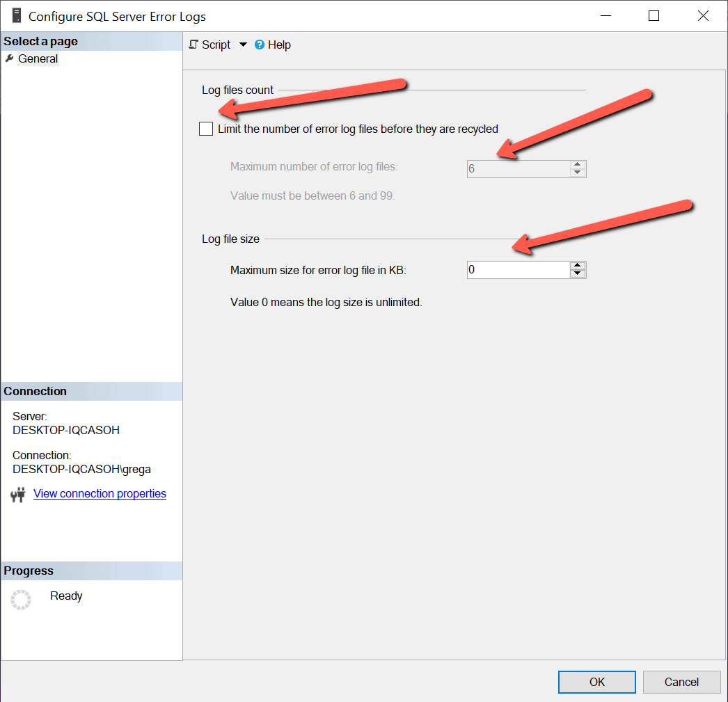Click the connection properties people icon
728x702 pixels.
pyautogui.click(x=19, y=494)
